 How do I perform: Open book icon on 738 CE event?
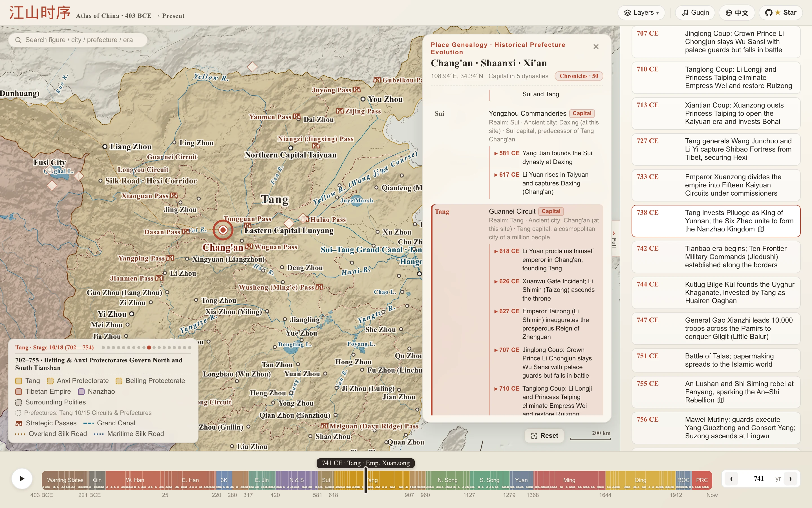[761, 229]
